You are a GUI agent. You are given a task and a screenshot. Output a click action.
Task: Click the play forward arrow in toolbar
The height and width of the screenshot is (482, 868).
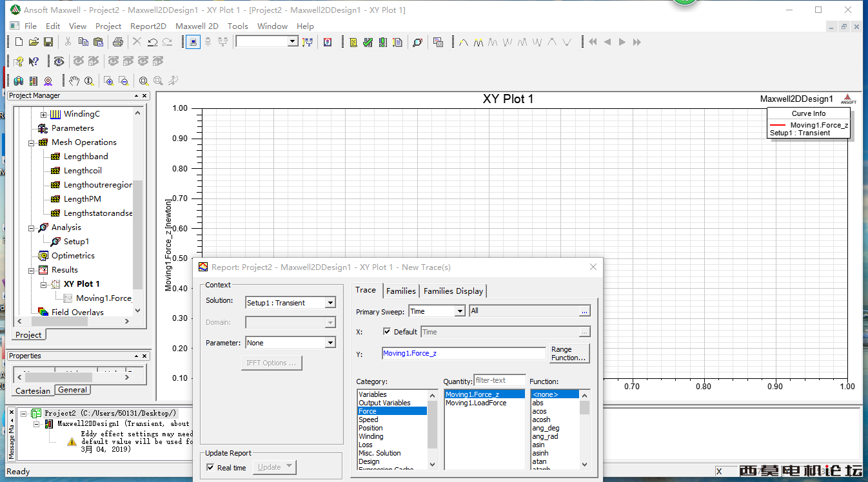pos(622,42)
